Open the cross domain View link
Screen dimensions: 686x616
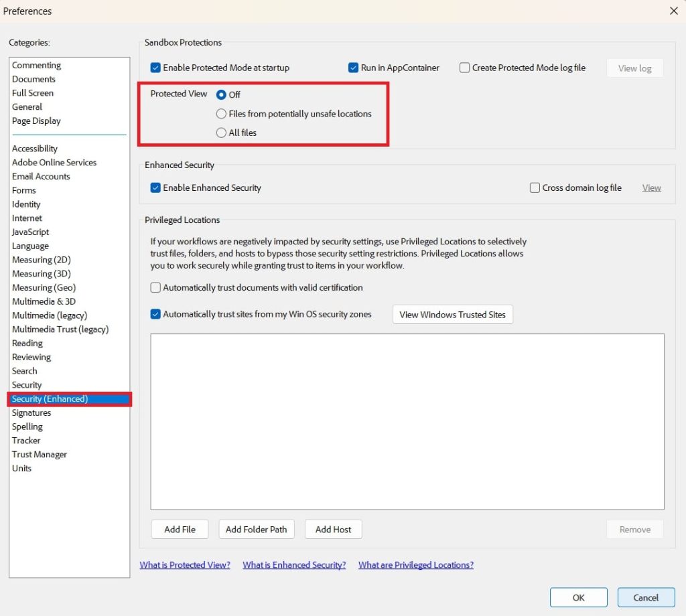[x=651, y=188]
